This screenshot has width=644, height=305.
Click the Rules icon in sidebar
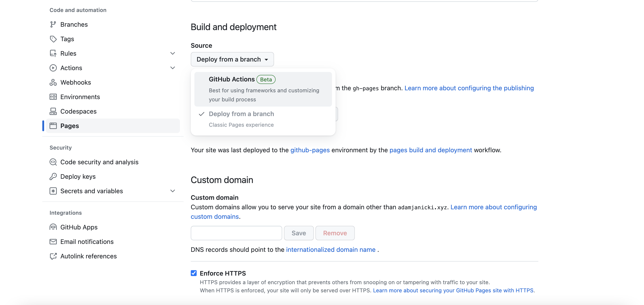(x=53, y=53)
